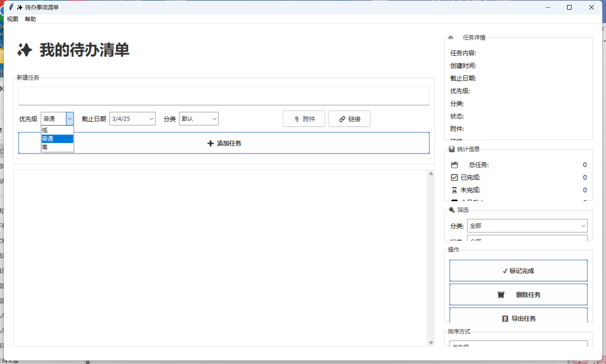
Task: Select 低 in the priority dropdown list
Action: click(x=57, y=130)
